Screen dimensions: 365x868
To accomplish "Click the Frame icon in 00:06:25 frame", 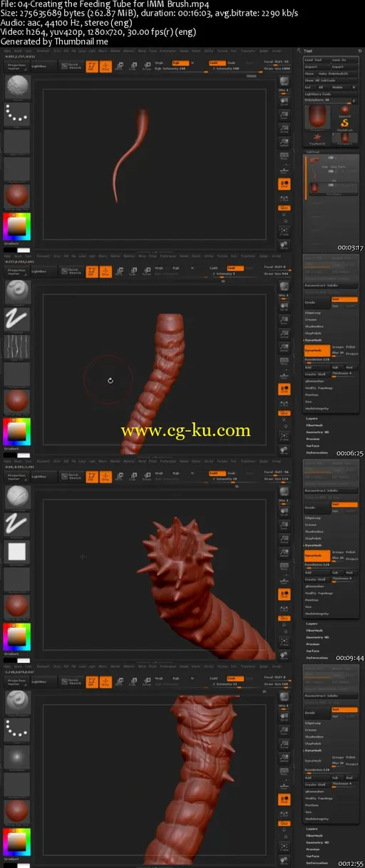I will click(x=284, y=435).
